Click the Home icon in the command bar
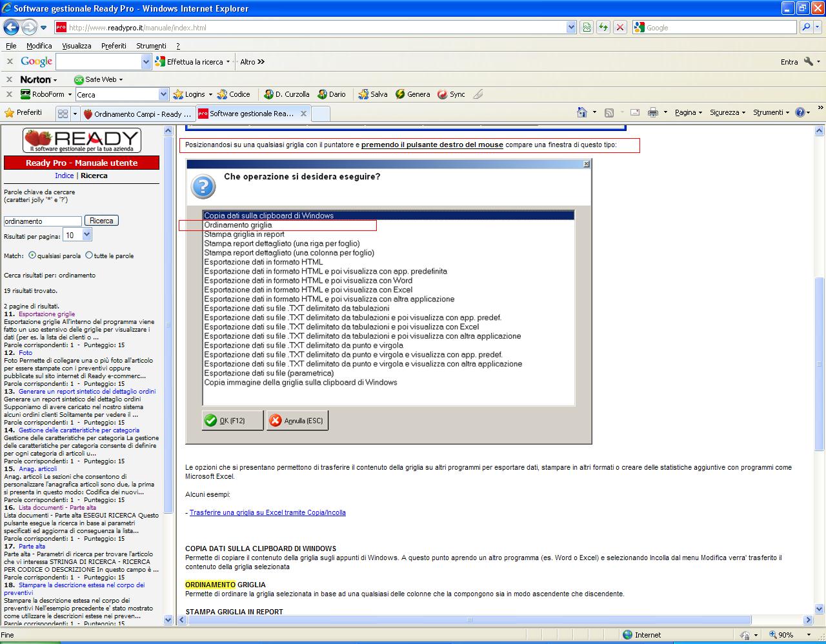 click(x=581, y=112)
